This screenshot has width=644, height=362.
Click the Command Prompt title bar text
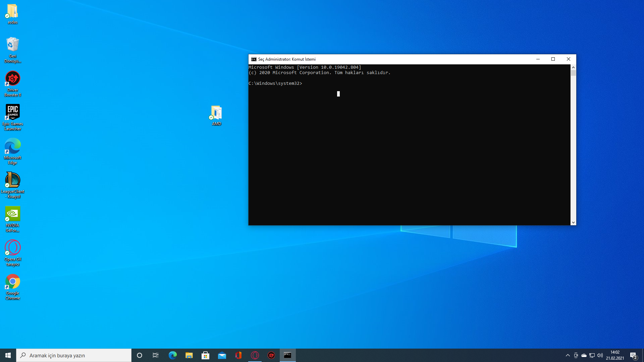tap(287, 59)
